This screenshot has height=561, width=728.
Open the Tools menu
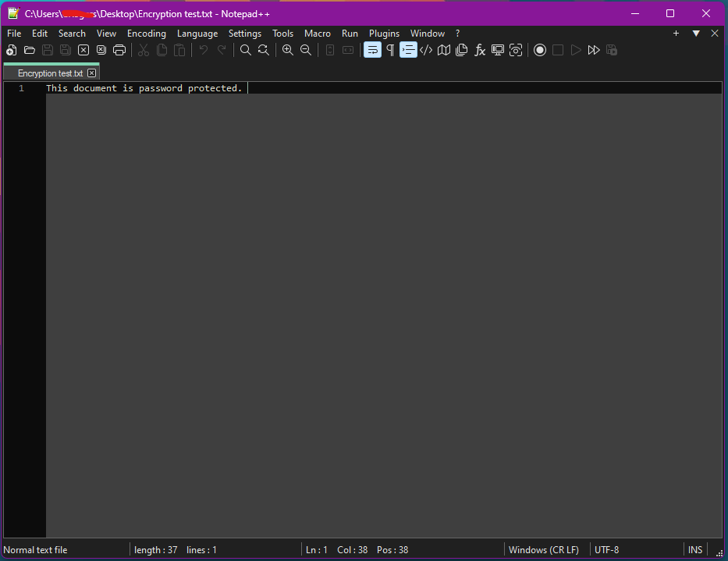282,34
